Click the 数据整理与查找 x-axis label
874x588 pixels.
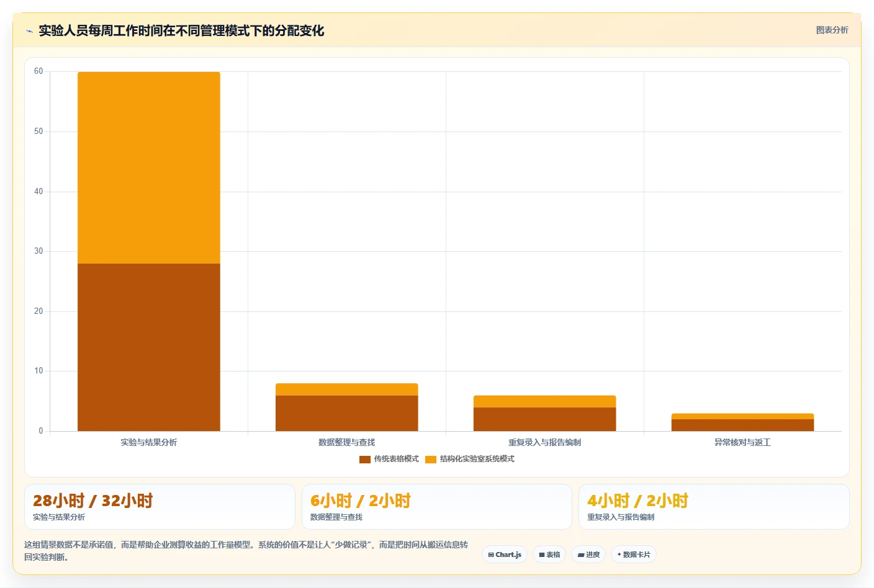pos(347,442)
